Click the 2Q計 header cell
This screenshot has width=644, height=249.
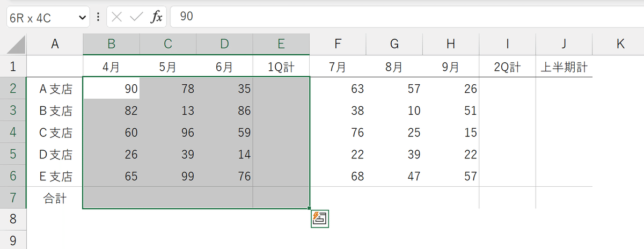tap(507, 68)
